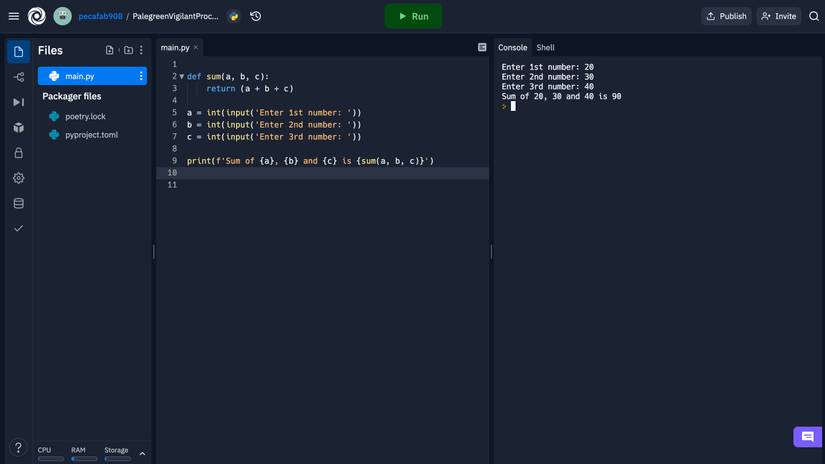Click the Replit logo icon
Image resolution: width=825 pixels, height=464 pixels.
tap(37, 16)
